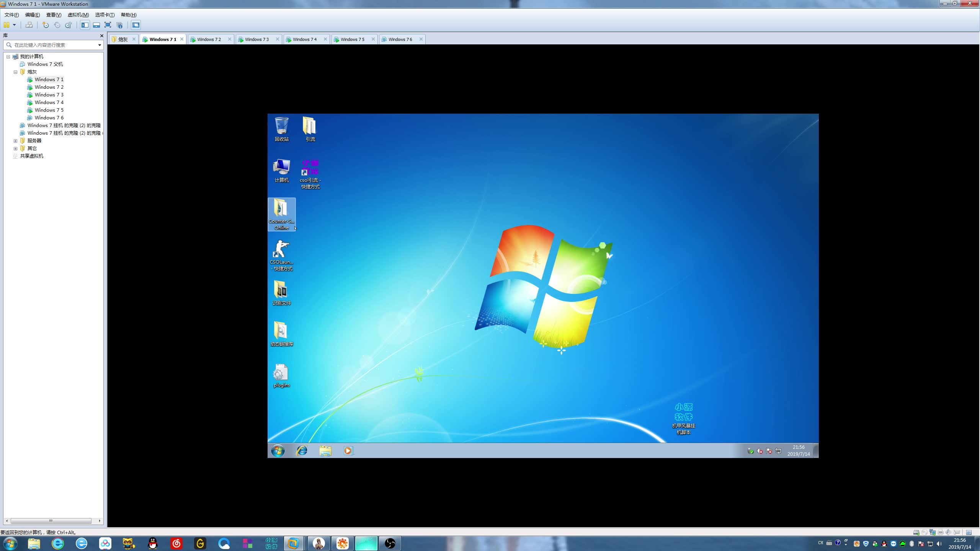Close the library panel with X
Image resolution: width=980 pixels, height=551 pixels.
(101, 36)
